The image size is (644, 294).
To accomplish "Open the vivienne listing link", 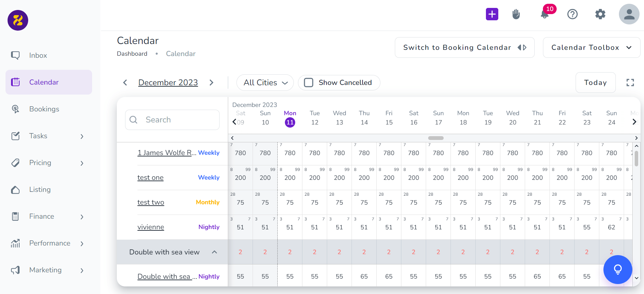I will tap(151, 227).
